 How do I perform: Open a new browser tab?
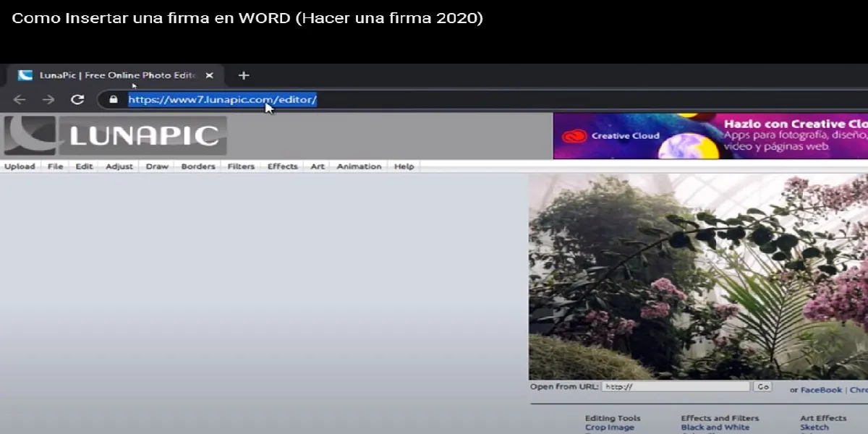[x=244, y=75]
